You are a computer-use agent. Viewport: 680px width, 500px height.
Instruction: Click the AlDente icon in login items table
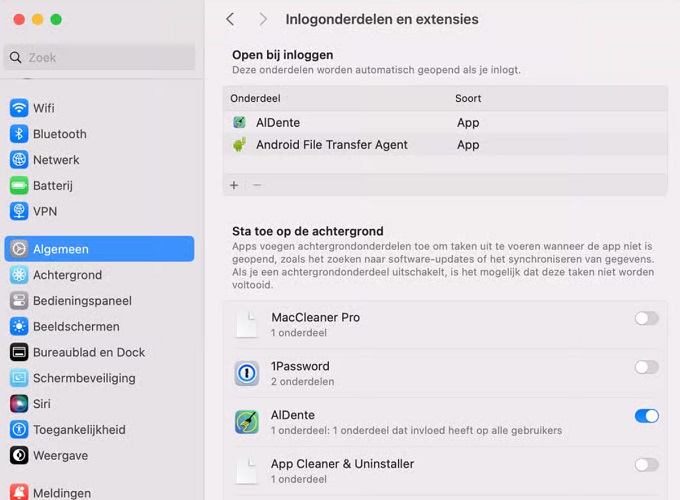click(x=239, y=122)
